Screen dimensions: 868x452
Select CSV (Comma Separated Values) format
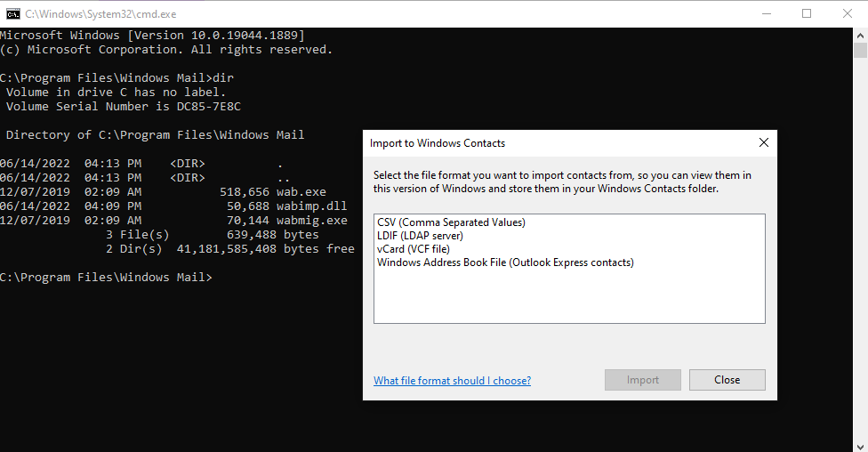[451, 222]
